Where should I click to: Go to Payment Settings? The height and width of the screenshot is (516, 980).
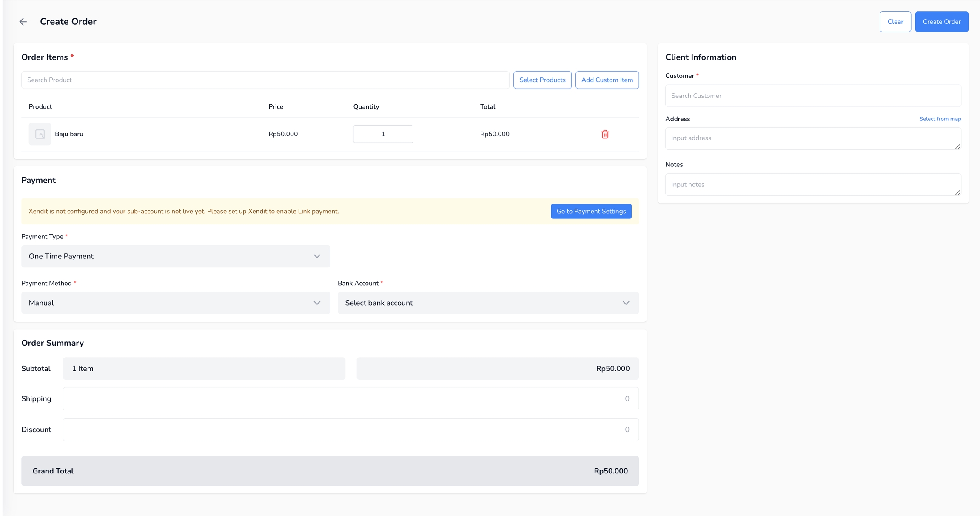591,212
